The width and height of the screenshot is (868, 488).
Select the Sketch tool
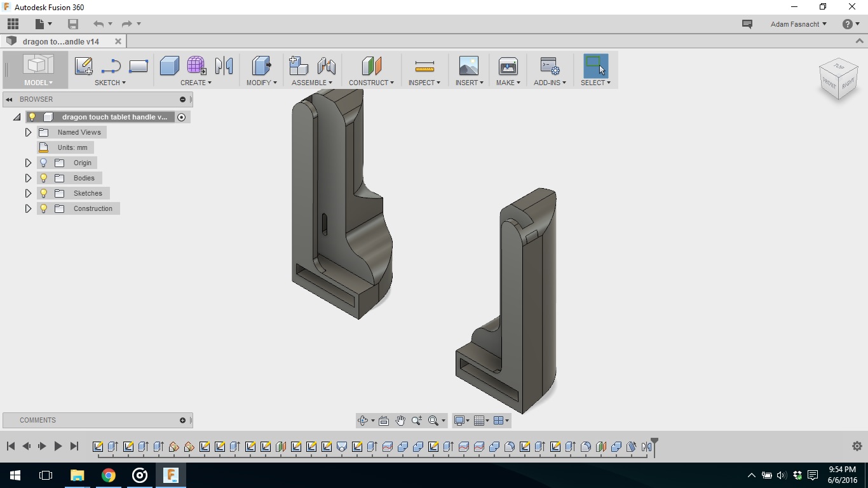pos(83,66)
